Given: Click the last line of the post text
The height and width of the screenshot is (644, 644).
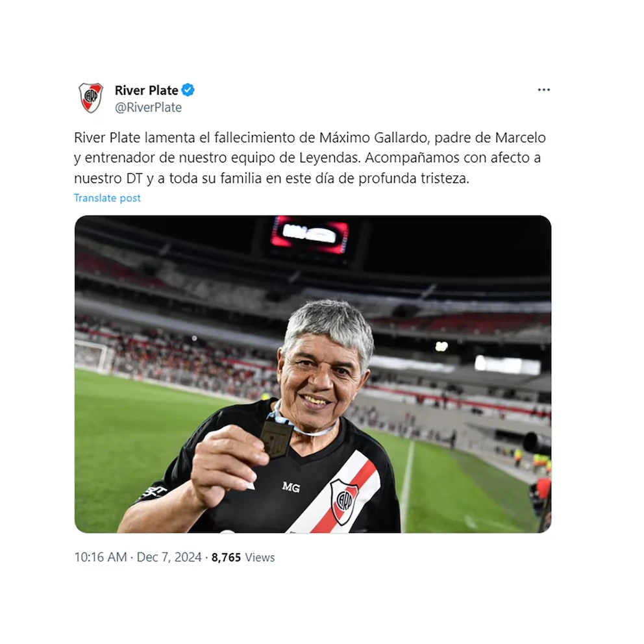Looking at the screenshot, I should click(x=271, y=179).
